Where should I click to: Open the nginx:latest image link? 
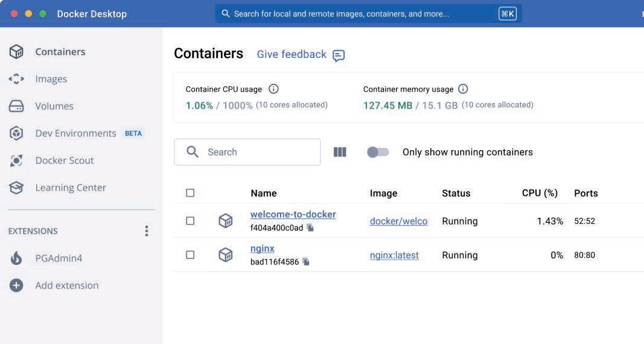(x=394, y=255)
